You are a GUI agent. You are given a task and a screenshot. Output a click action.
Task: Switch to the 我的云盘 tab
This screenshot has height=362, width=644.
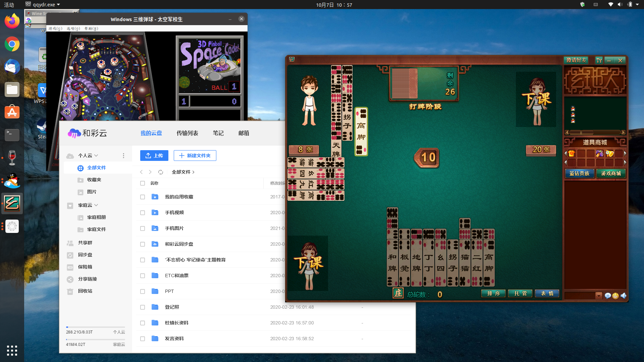(151, 133)
